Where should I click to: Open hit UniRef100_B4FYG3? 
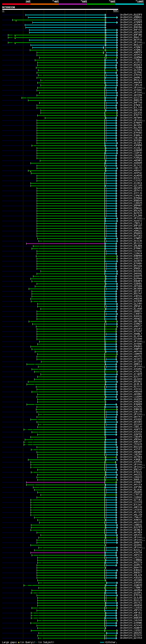coord(131,30)
